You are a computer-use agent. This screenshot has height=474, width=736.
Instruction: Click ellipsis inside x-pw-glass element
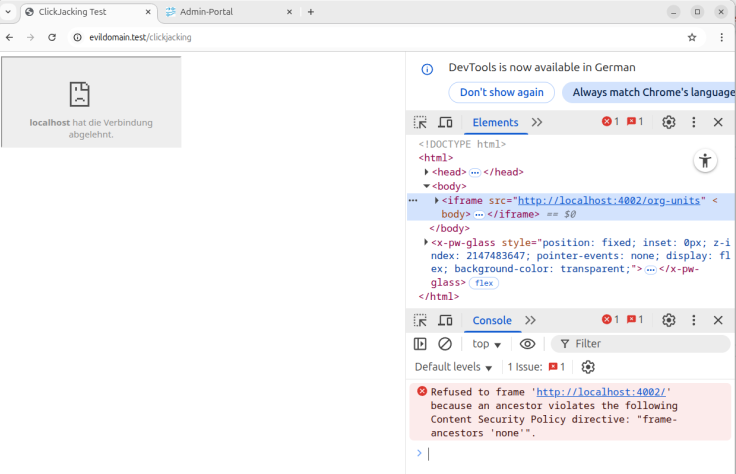point(650,270)
